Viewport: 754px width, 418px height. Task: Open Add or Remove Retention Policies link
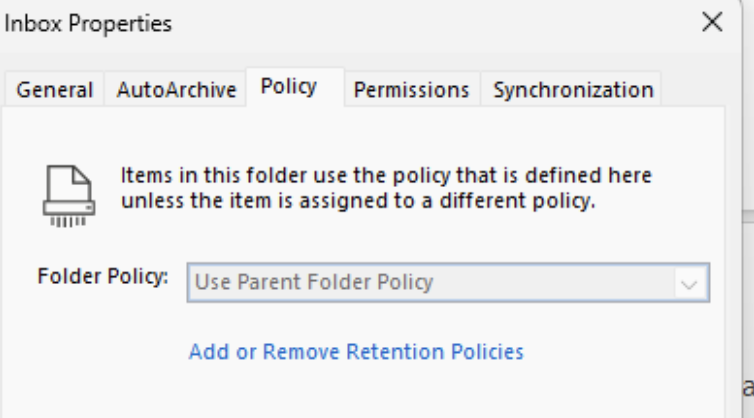tap(356, 352)
